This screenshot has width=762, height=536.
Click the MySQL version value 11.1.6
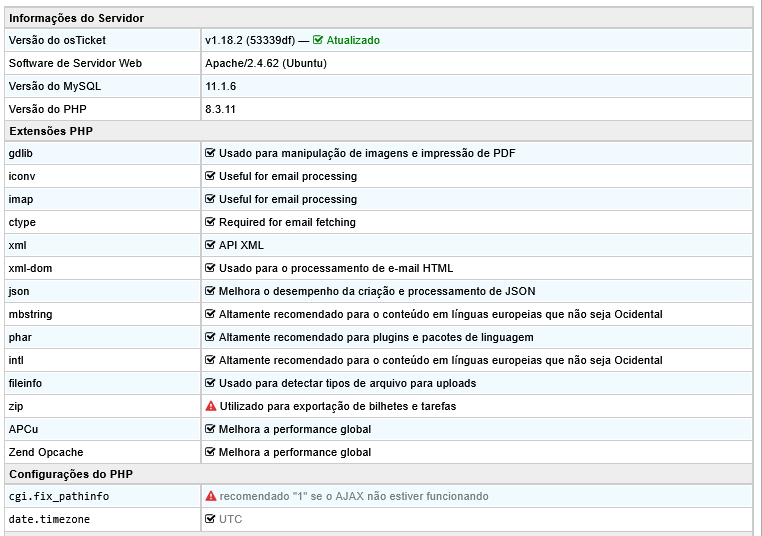(220, 86)
